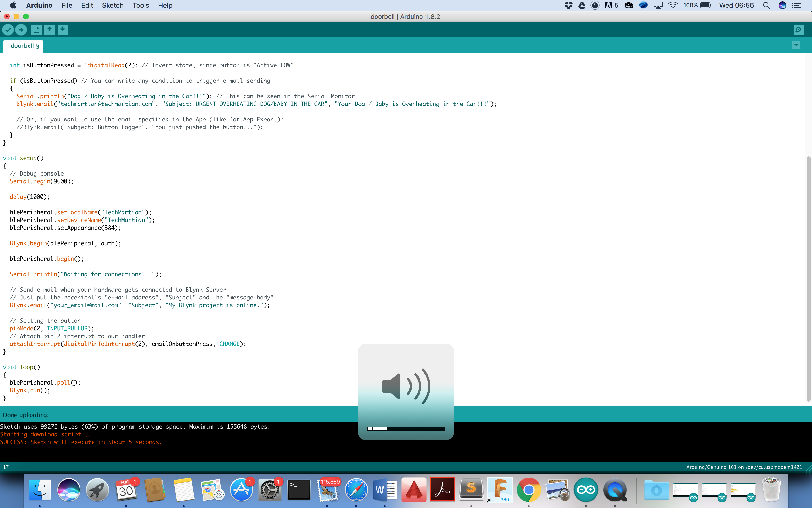Click the volume level bar in overlay
This screenshot has height=508, width=812.
(406, 428)
